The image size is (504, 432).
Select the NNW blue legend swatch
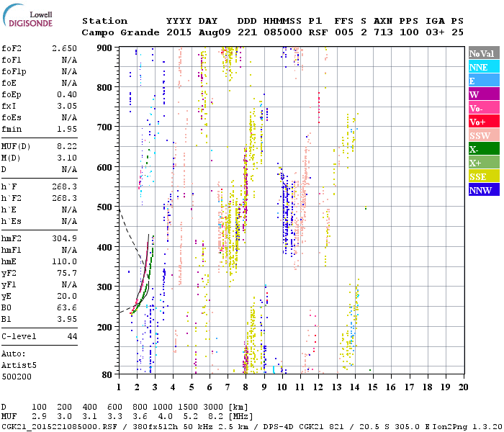(484, 190)
